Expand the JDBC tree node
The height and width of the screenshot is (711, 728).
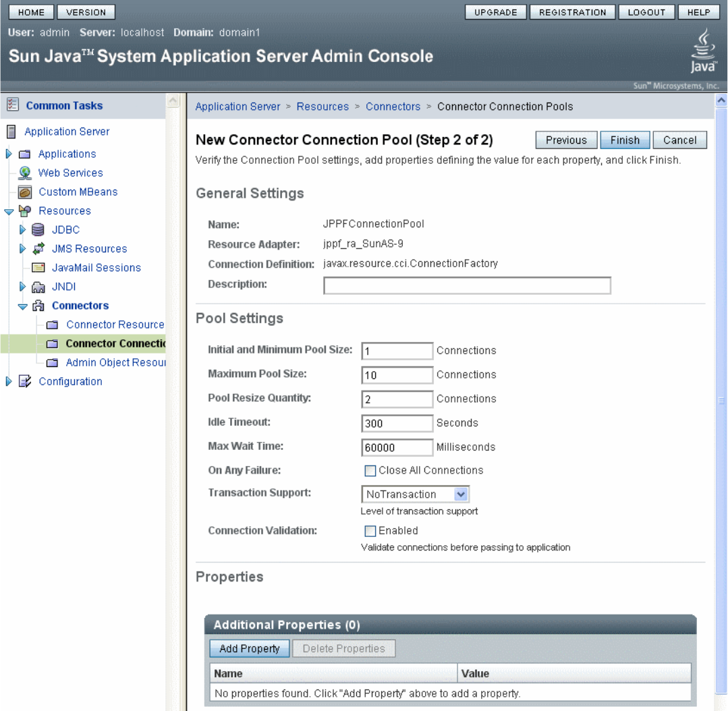coord(22,230)
